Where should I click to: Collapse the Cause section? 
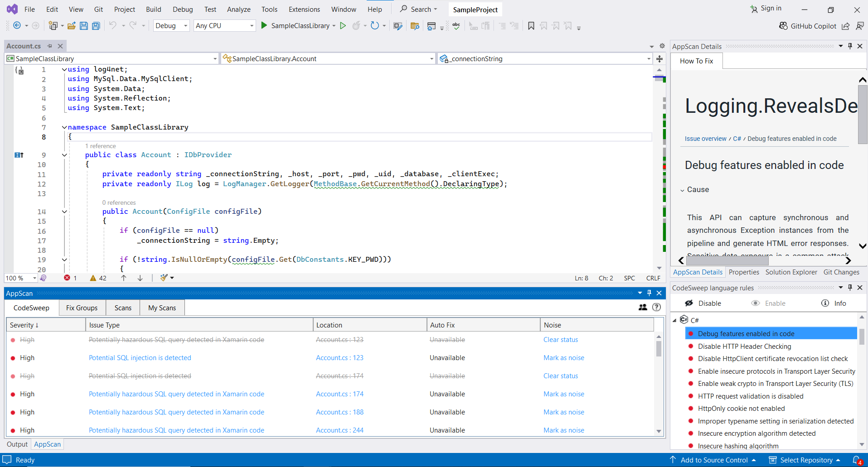683,190
